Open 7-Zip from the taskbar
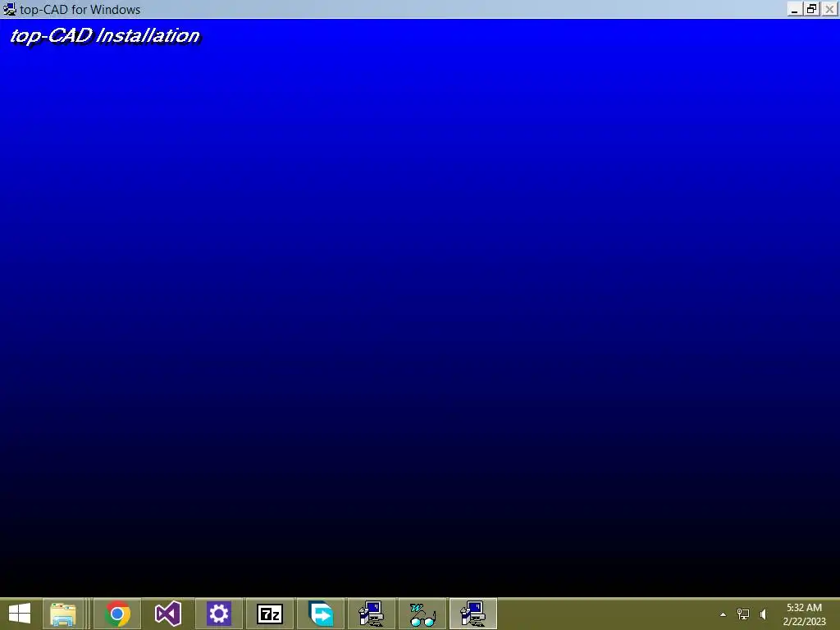Screen dimensions: 840x630 coord(269,614)
